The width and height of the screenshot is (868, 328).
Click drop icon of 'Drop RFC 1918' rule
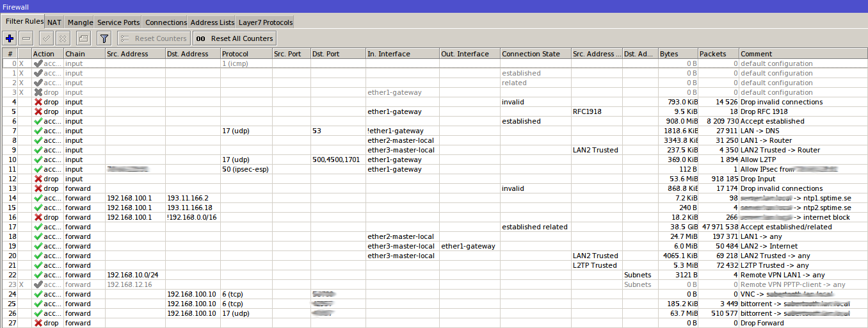pyautogui.click(x=38, y=111)
